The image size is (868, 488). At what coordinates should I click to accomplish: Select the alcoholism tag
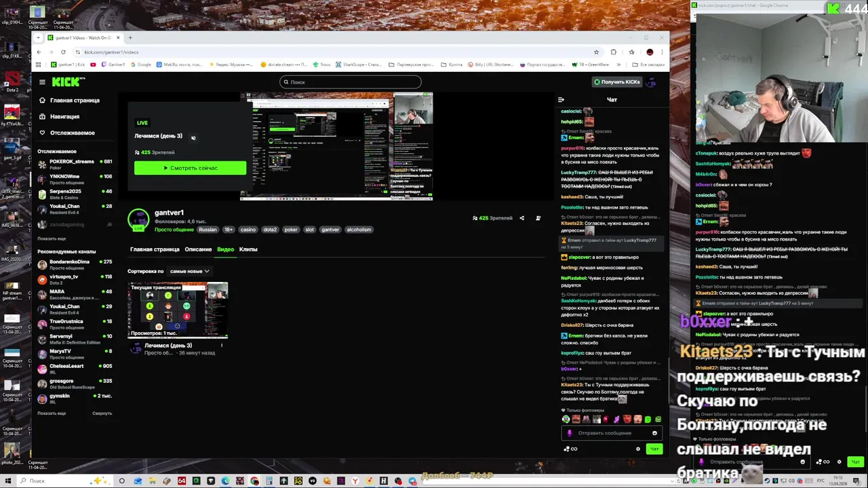[359, 230]
